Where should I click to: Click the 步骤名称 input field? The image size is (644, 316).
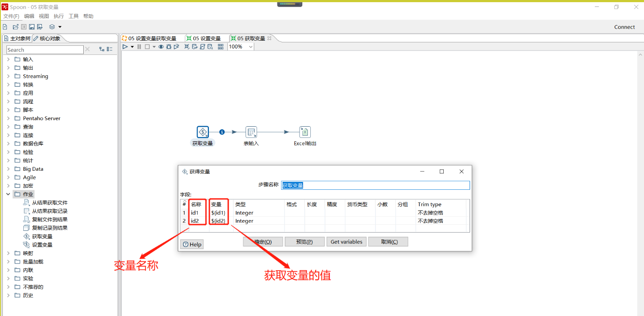pos(375,185)
